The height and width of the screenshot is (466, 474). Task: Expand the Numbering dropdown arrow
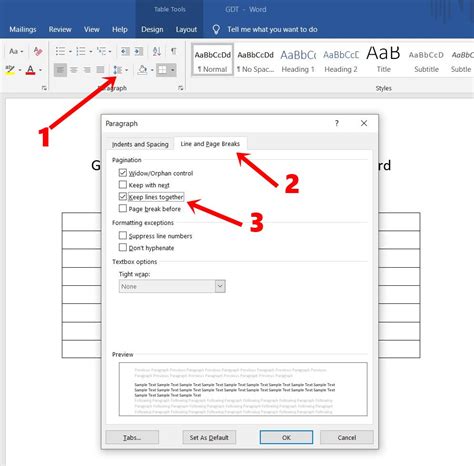90,52
